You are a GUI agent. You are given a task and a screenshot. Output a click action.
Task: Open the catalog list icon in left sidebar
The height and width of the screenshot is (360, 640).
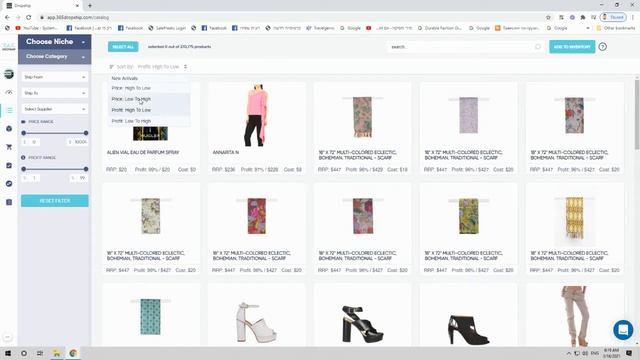[x=9, y=110]
